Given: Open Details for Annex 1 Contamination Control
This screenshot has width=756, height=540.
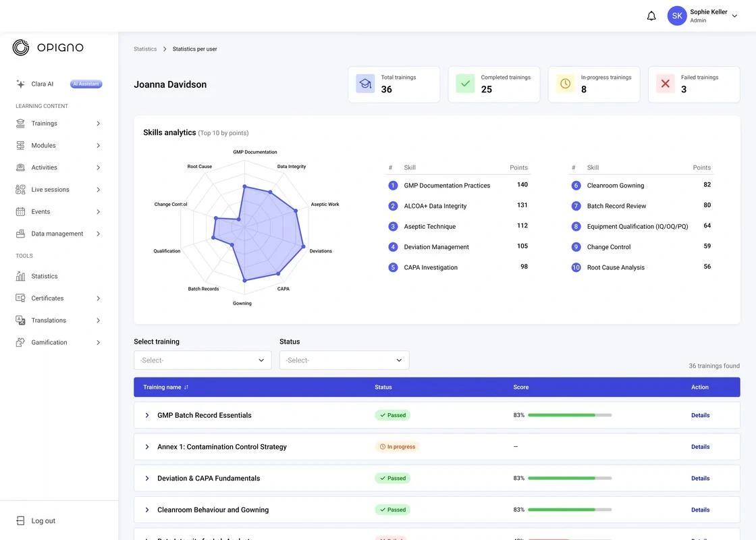Looking at the screenshot, I should pyautogui.click(x=700, y=447).
